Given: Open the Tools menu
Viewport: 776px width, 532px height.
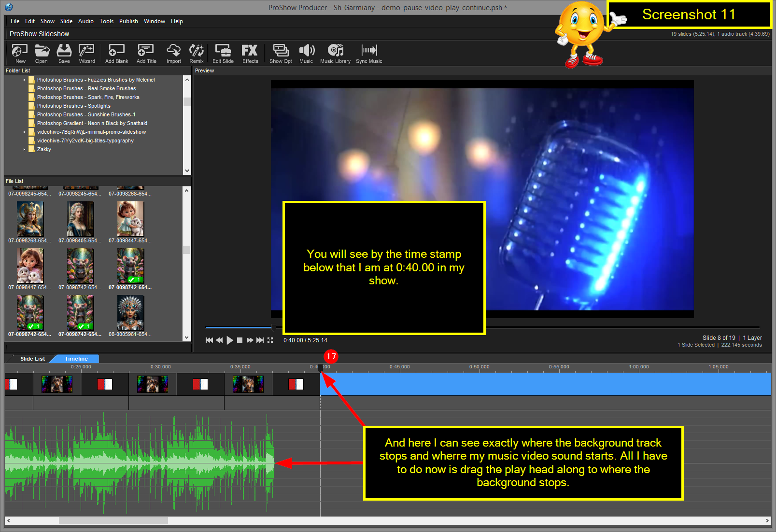Looking at the screenshot, I should coord(106,21).
